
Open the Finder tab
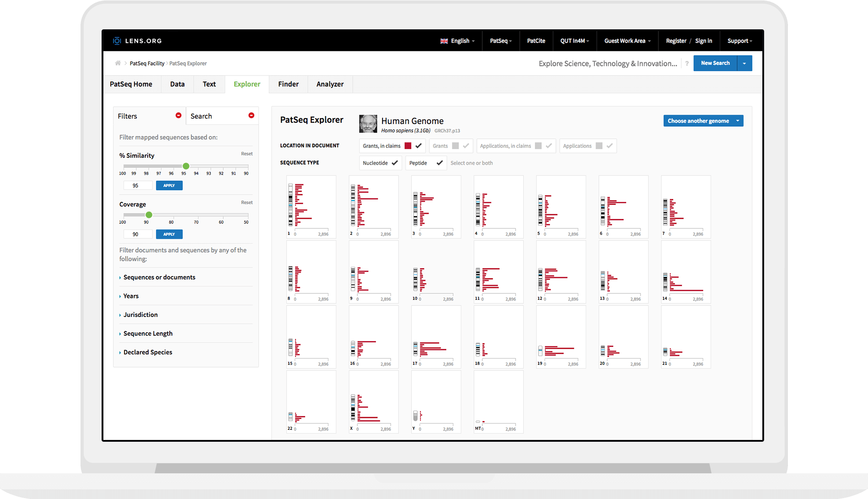click(288, 84)
